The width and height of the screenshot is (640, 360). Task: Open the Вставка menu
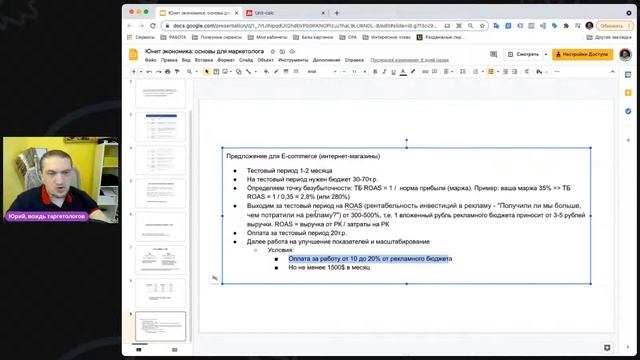tap(204, 60)
